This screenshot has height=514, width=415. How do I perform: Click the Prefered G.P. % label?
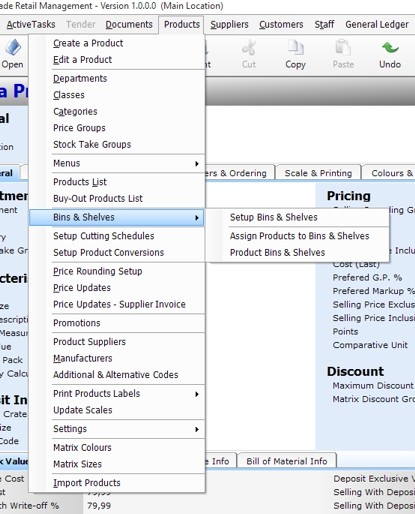(x=367, y=278)
